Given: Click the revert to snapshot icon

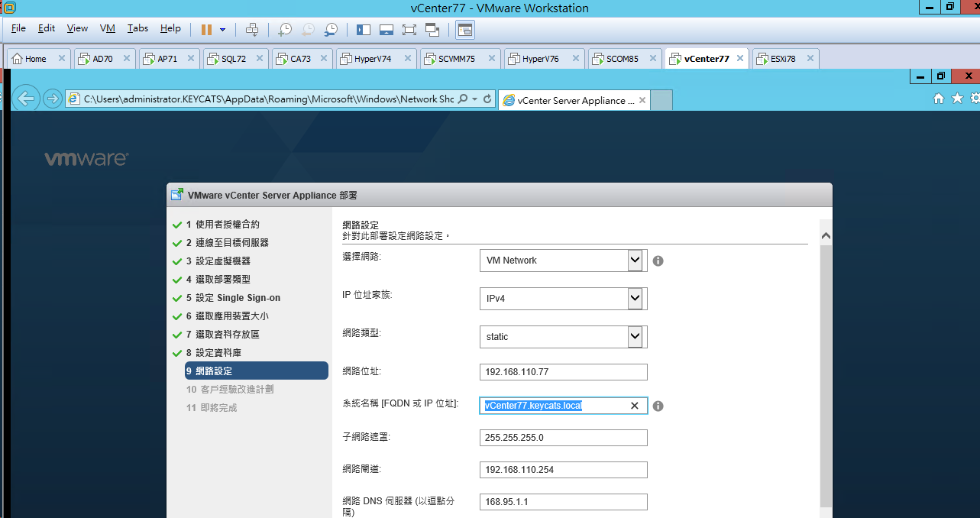Looking at the screenshot, I should [308, 29].
